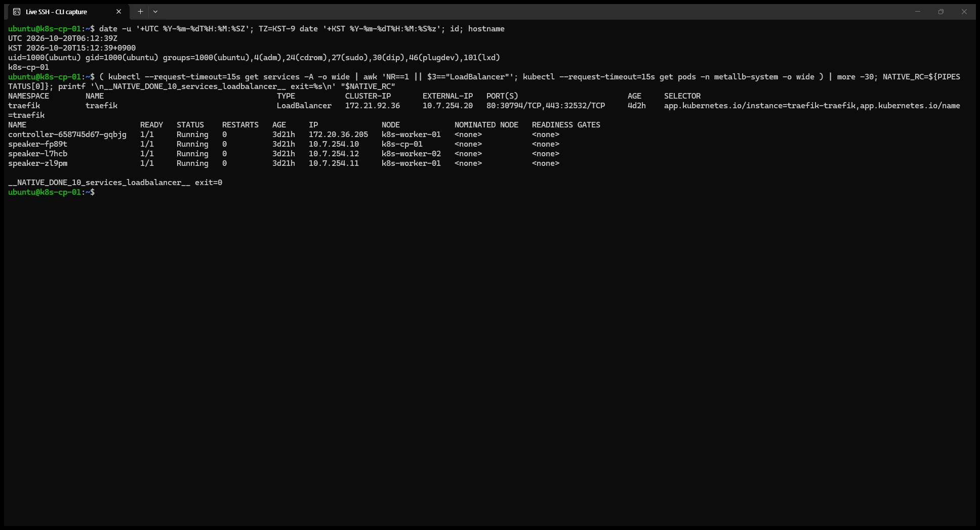Click the UTC 2026-10-20T06:12:39Z output line

[63, 38]
